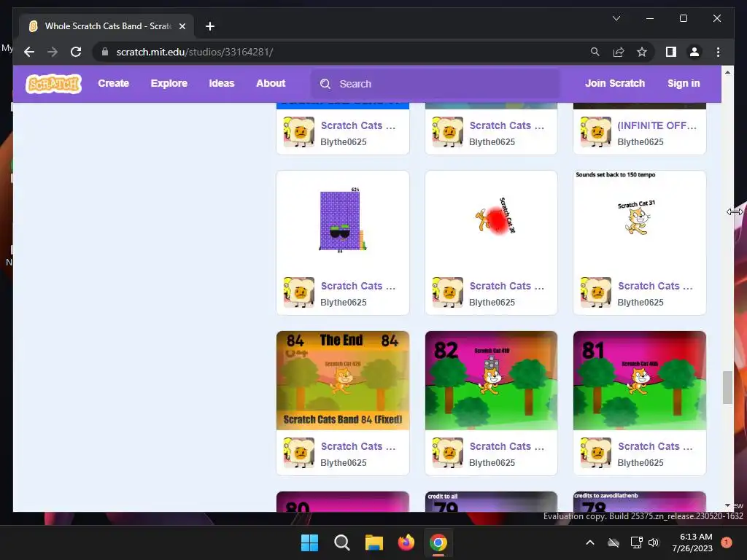
Task: Click author avatar under red circle project
Action: (447, 292)
